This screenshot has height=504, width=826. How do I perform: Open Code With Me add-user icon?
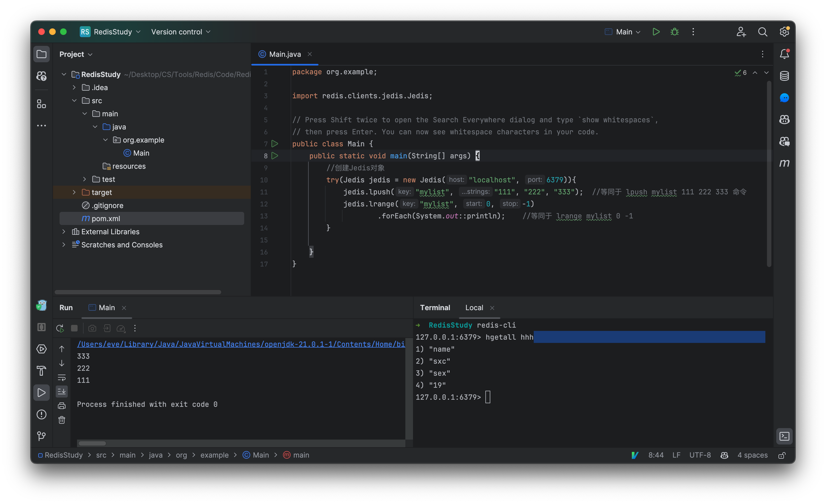[x=741, y=32]
